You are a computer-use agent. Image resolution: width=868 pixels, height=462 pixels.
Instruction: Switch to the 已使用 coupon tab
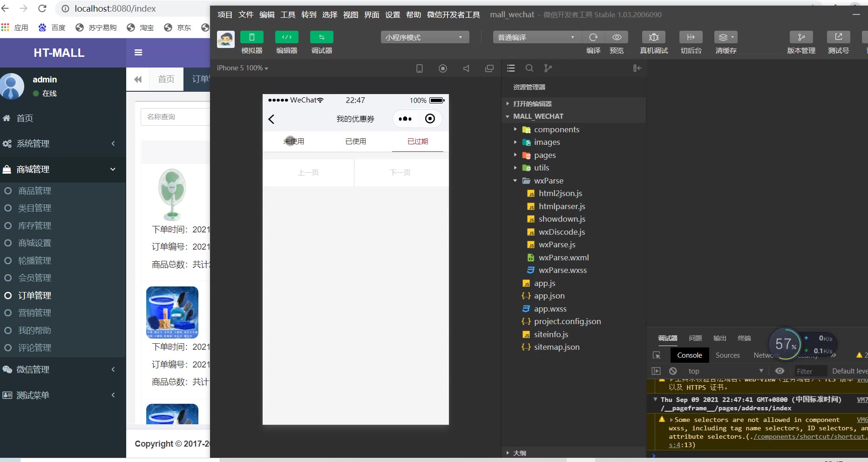(356, 141)
